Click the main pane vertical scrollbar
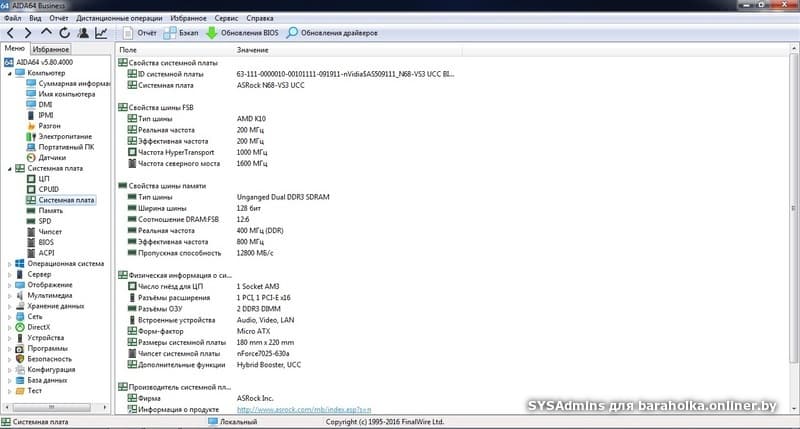 tap(793, 208)
